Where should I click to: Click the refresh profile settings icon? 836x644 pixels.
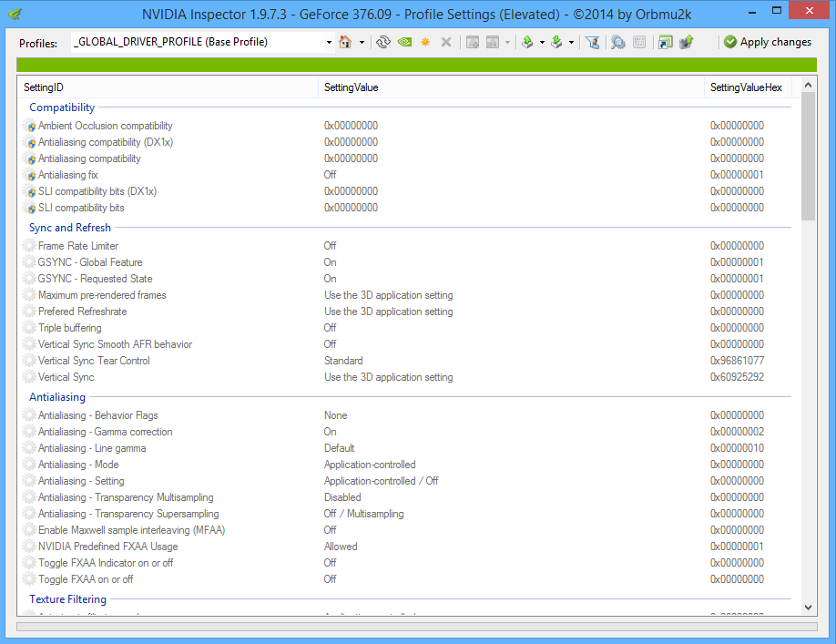[382, 42]
